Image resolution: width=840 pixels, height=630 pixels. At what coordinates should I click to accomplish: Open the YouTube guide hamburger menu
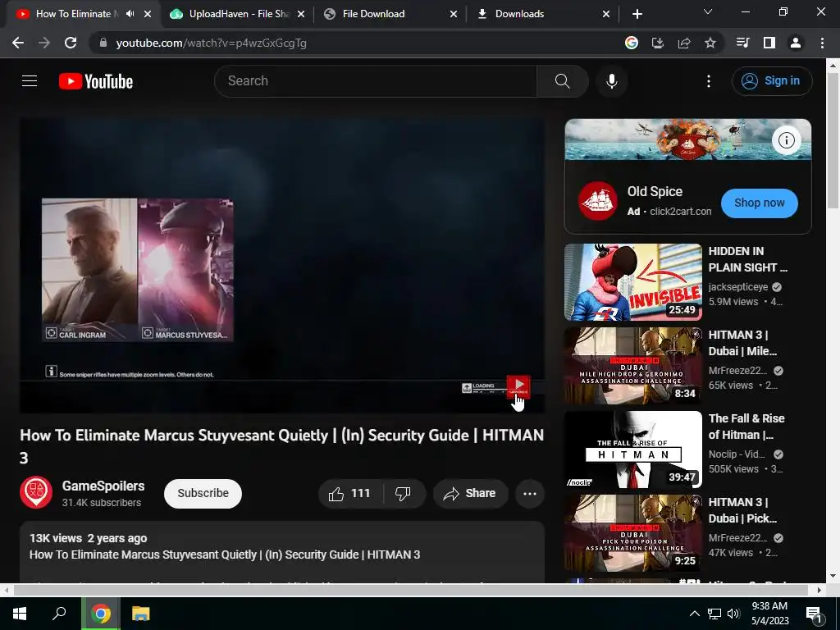[30, 81]
